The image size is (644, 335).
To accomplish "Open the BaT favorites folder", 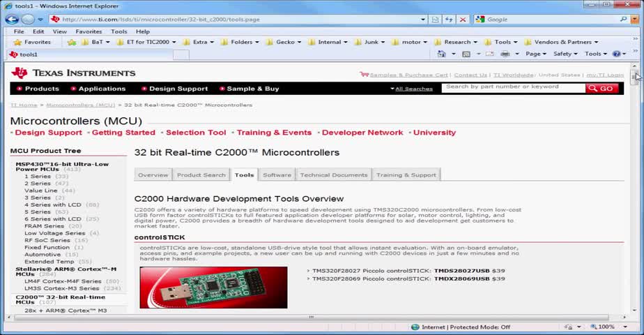I will [95, 42].
